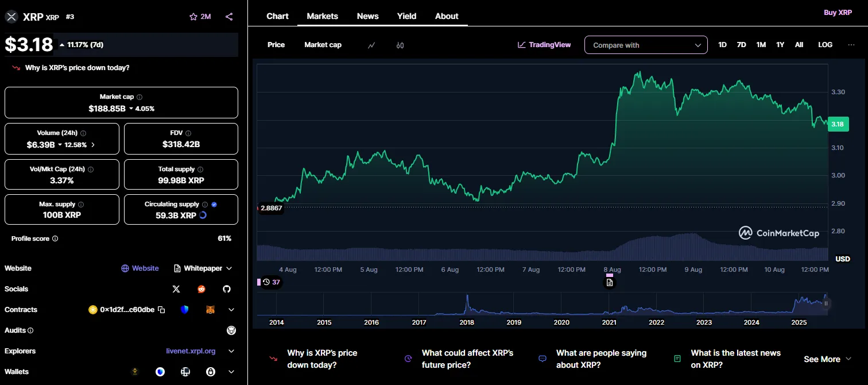Open the GitHub social link
This screenshot has width=868, height=385.
(x=227, y=289)
